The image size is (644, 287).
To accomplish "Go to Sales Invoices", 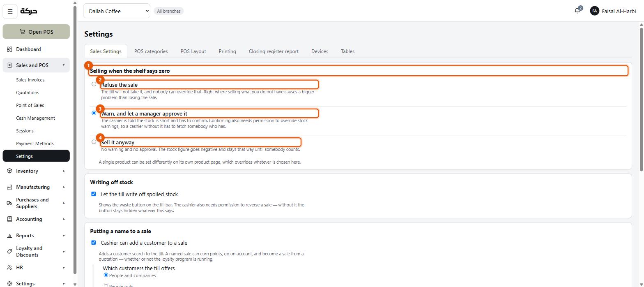I will pos(36,80).
